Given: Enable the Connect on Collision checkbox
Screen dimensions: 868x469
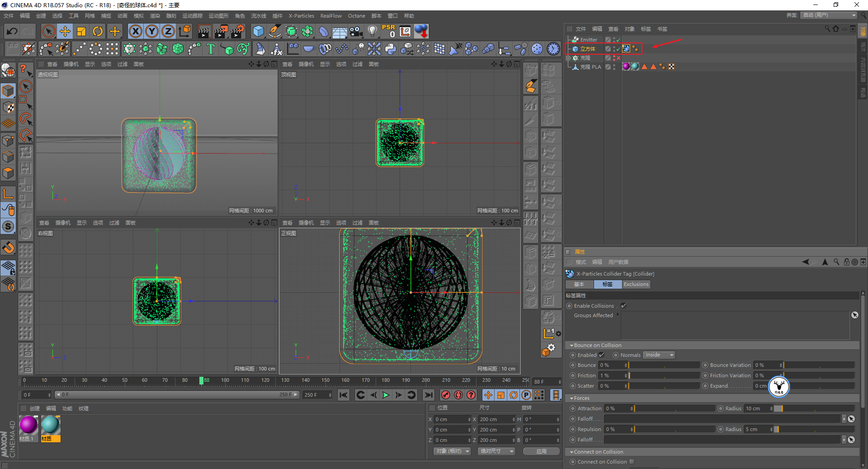Looking at the screenshot, I should point(632,462).
